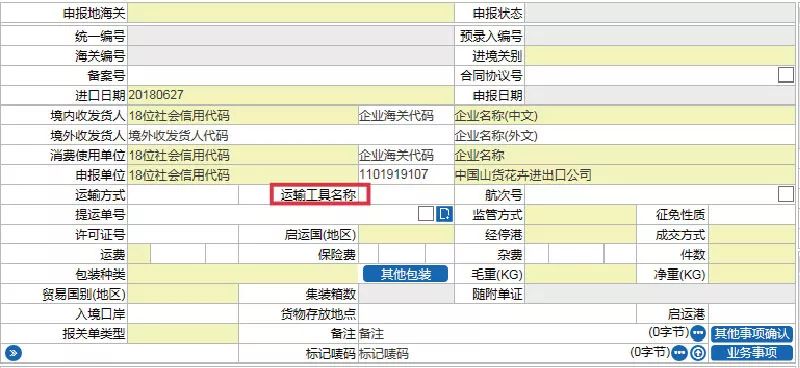Viewport: 800px width, 368px height.
Task: Focus the 进境关别 input field
Action: [660, 55]
